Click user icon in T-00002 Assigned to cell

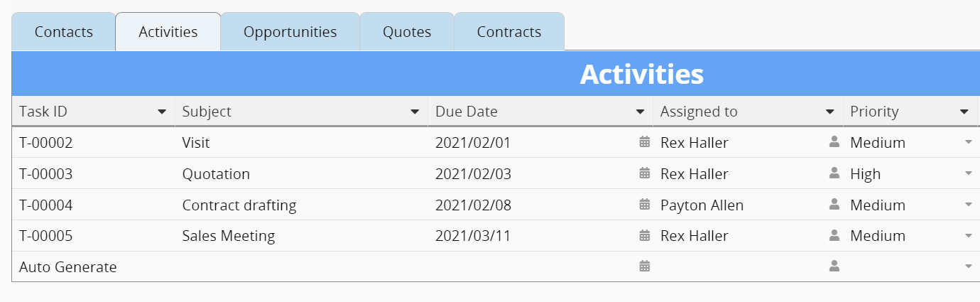pyautogui.click(x=834, y=142)
